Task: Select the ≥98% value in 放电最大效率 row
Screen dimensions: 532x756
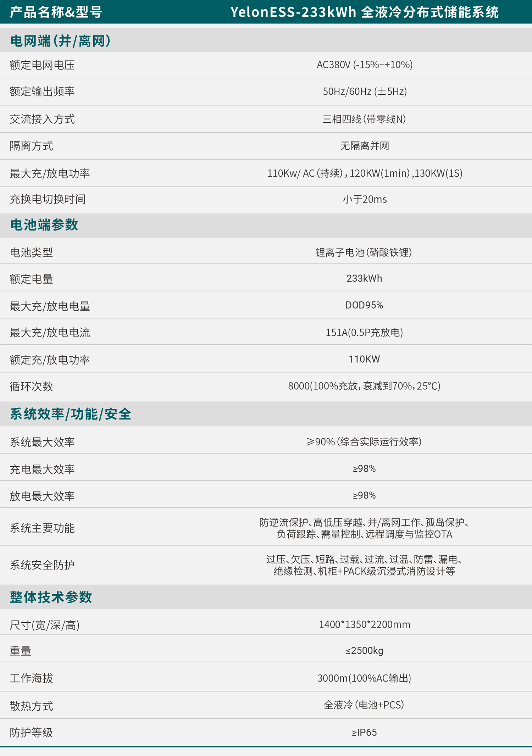Action: (364, 495)
